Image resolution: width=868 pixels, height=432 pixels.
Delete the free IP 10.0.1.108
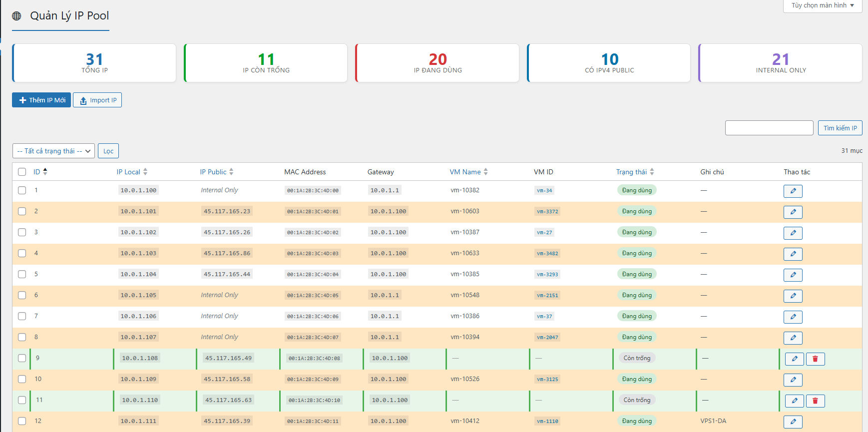[815, 359]
